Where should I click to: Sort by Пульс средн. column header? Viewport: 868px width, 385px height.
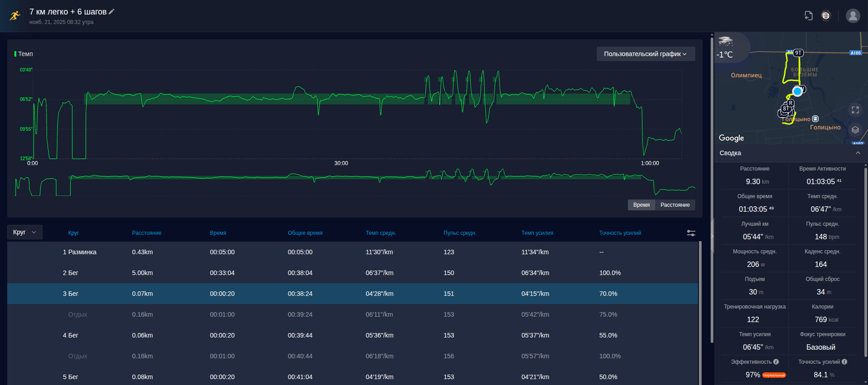460,233
